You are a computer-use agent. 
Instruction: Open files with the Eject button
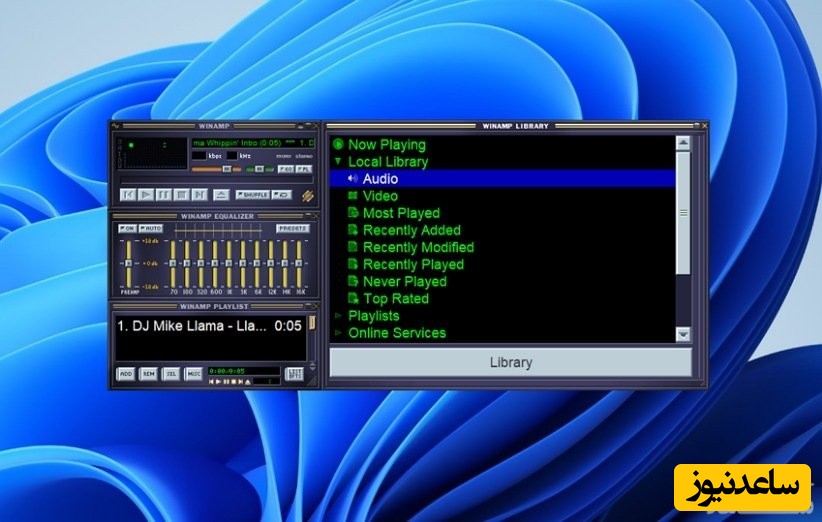point(221,195)
